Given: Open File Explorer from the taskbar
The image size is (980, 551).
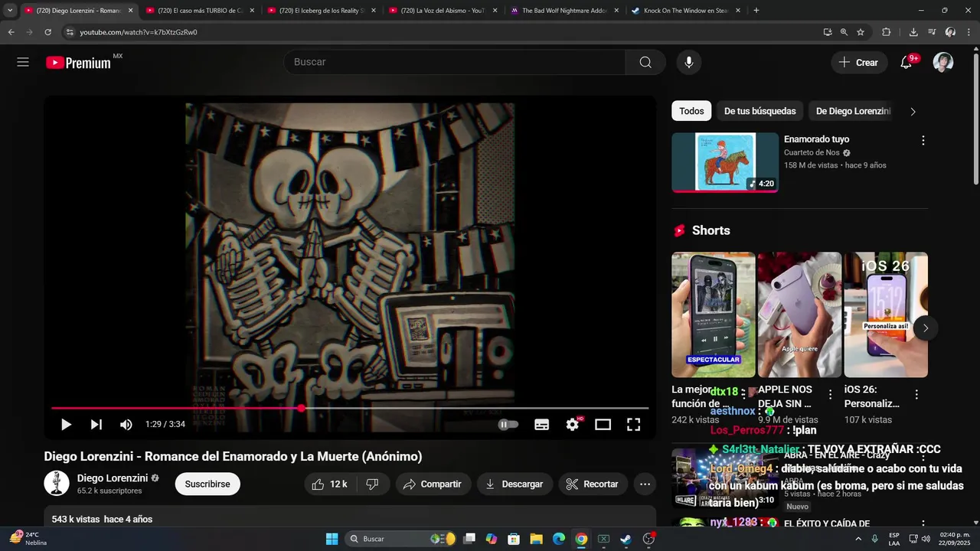Looking at the screenshot, I should tap(537, 539).
